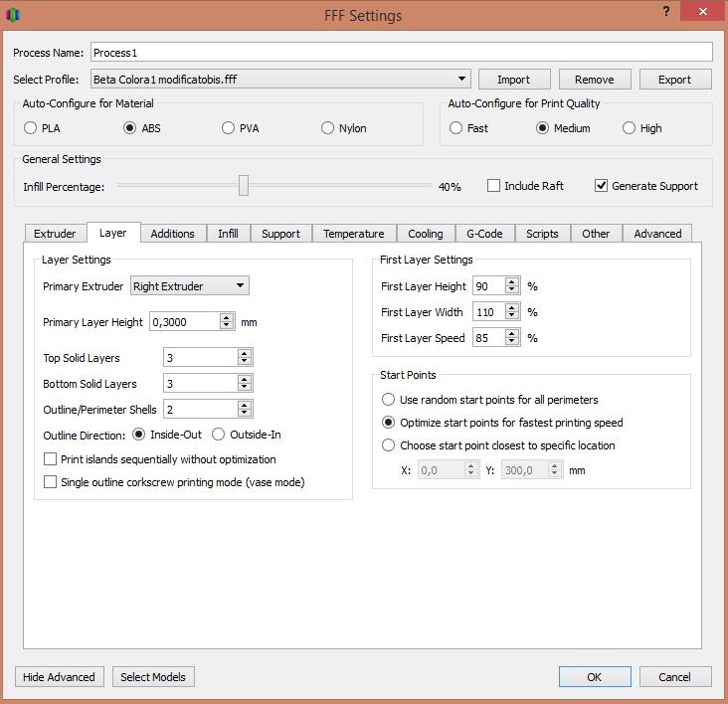Open the Select Profile dropdown
This screenshot has height=704, width=728.
click(462, 80)
